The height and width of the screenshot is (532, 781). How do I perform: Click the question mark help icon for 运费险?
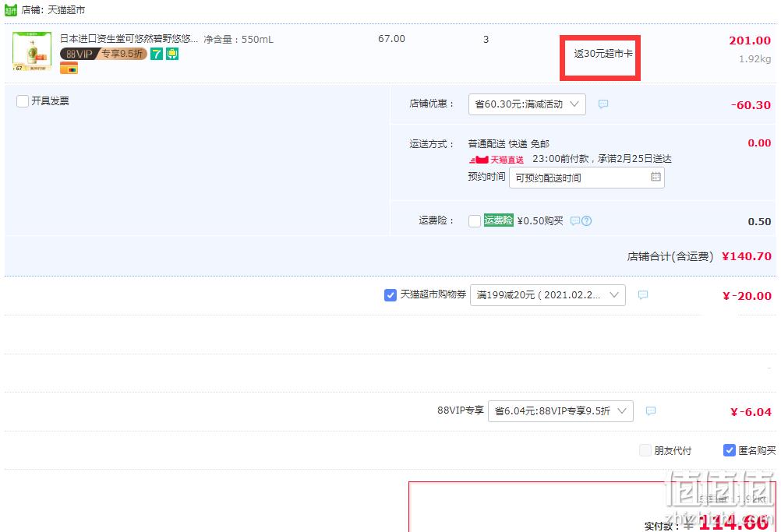(587, 221)
